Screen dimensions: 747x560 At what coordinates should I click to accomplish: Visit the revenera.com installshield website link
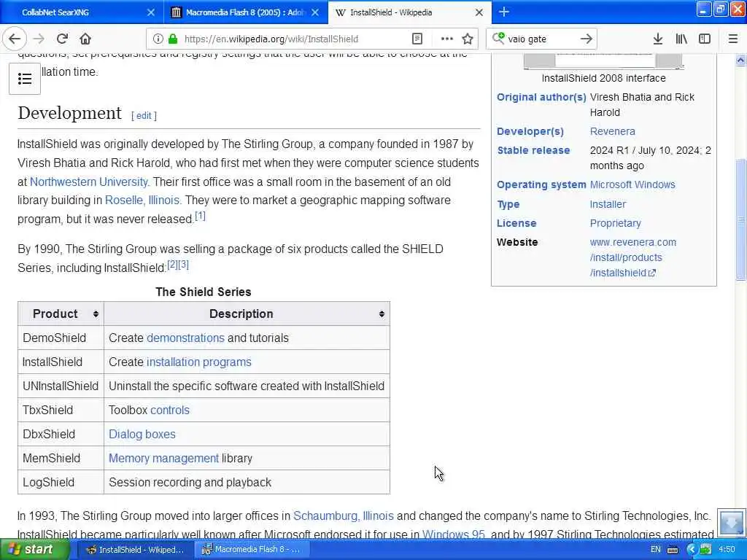(x=632, y=257)
